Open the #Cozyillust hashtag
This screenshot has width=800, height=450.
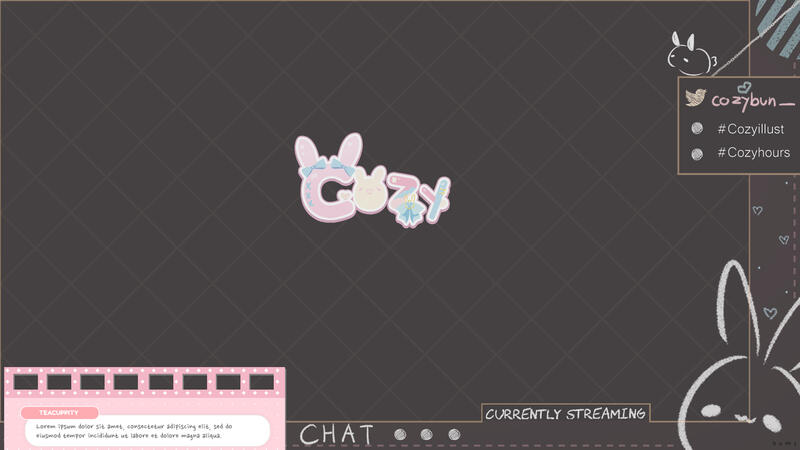[x=750, y=129]
